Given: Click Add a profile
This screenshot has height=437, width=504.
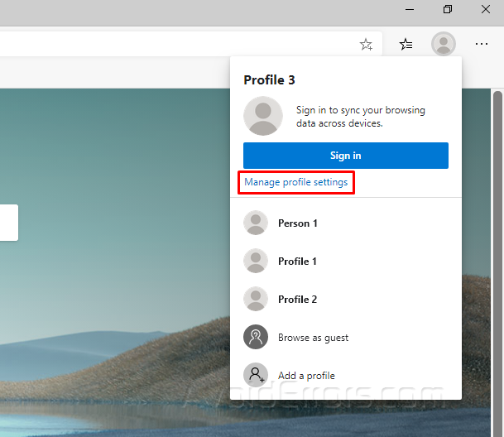Looking at the screenshot, I should (306, 376).
